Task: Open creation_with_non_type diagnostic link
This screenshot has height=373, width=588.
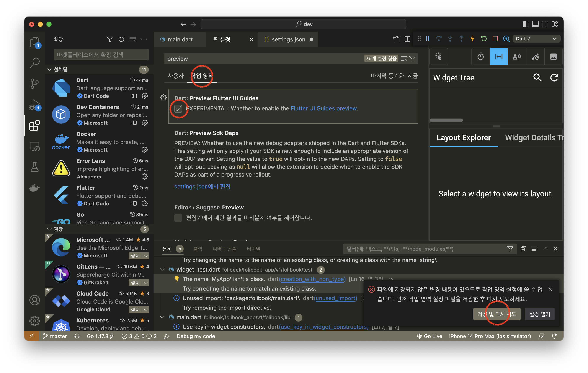Action: tap(313, 279)
